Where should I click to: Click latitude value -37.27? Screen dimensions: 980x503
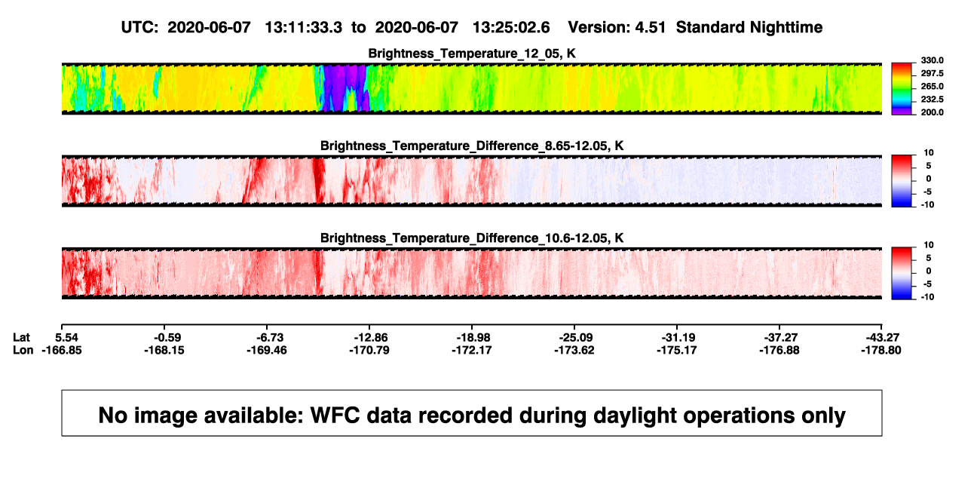pos(779,337)
